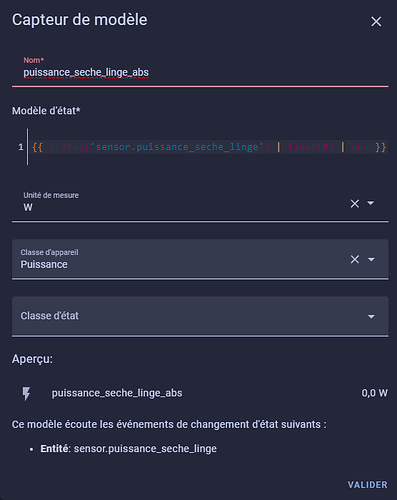397x500 pixels.
Task: Open the Classe d'état dropdown
Action: pos(200,316)
